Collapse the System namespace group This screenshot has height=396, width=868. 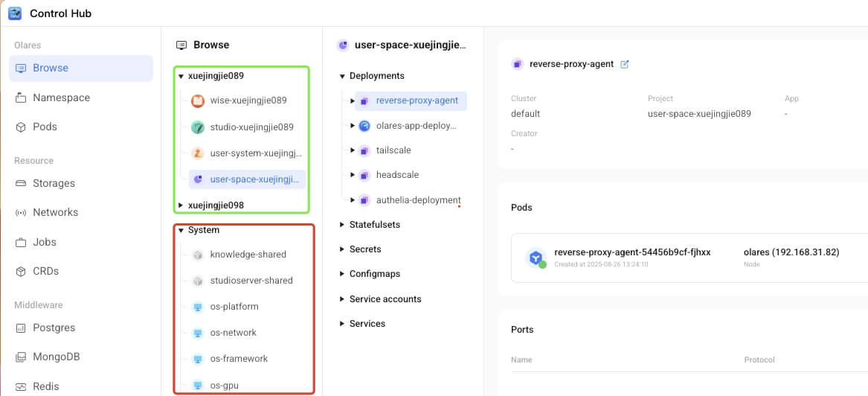tap(181, 231)
